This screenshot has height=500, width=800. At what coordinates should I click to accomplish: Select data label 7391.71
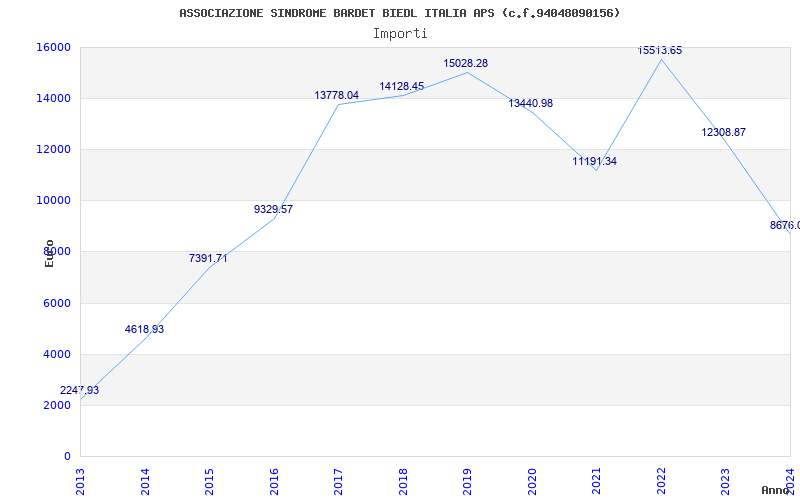point(208,259)
